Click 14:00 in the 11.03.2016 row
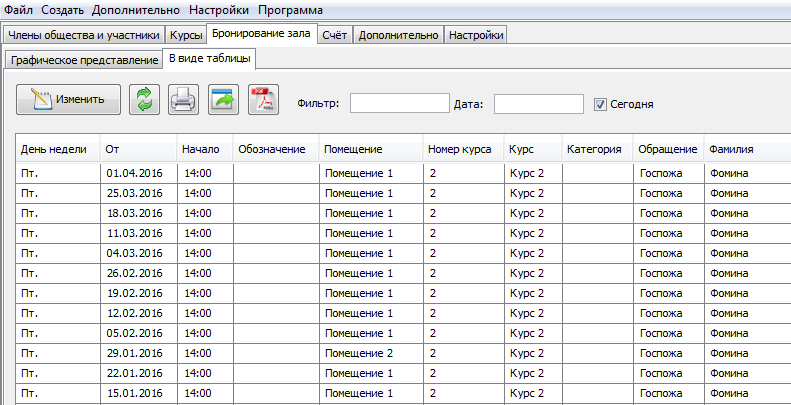 pos(205,233)
